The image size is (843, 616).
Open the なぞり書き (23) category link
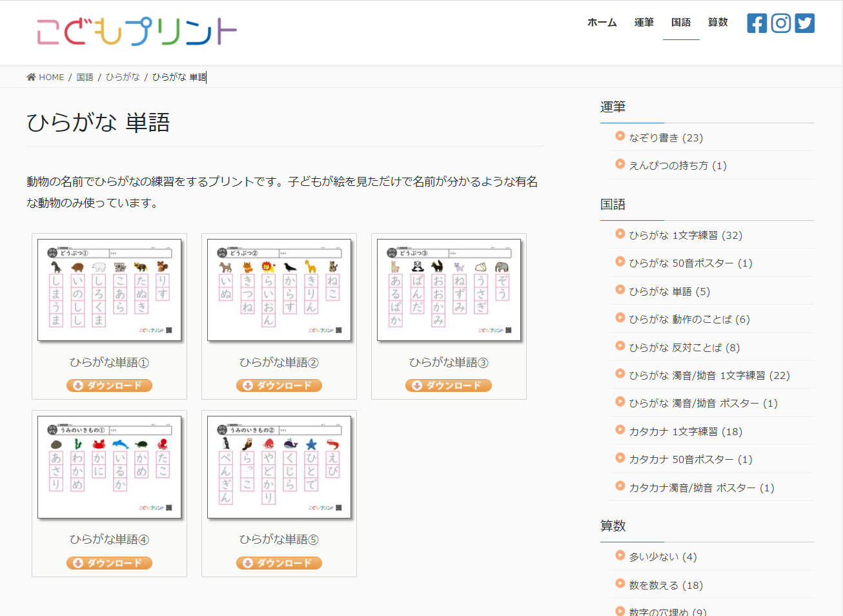coord(666,138)
